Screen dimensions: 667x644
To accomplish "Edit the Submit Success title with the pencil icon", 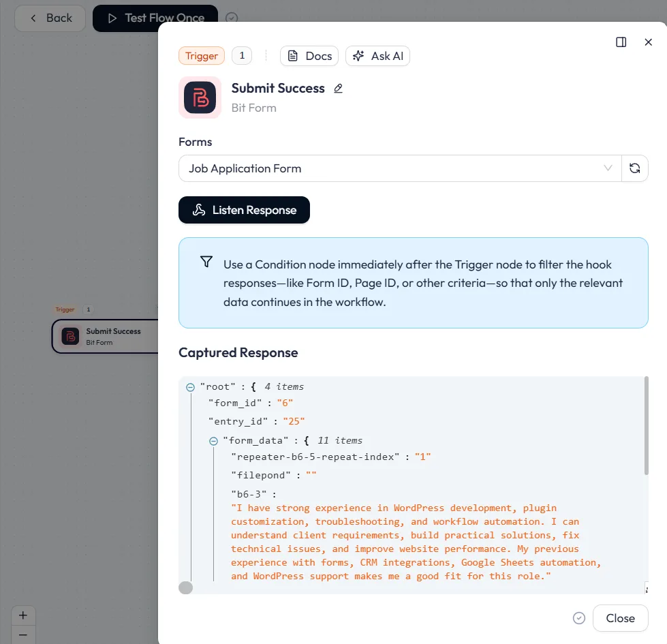I will coord(338,88).
